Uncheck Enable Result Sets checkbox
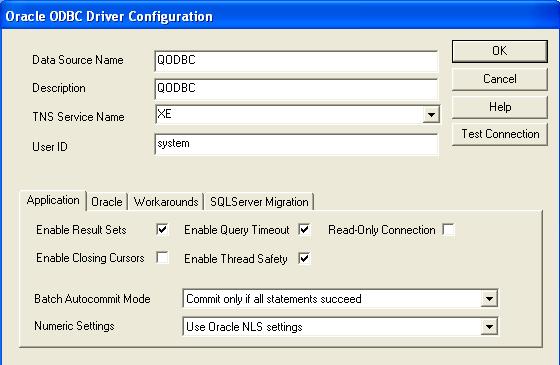 pos(162,229)
